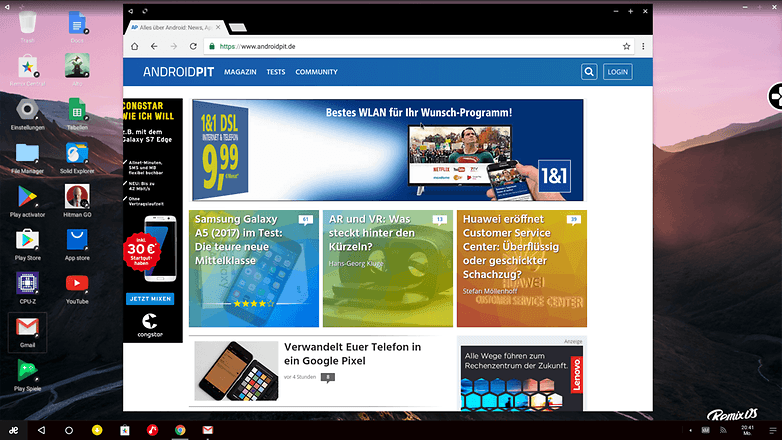Open the COMMUNITY menu

tap(316, 72)
